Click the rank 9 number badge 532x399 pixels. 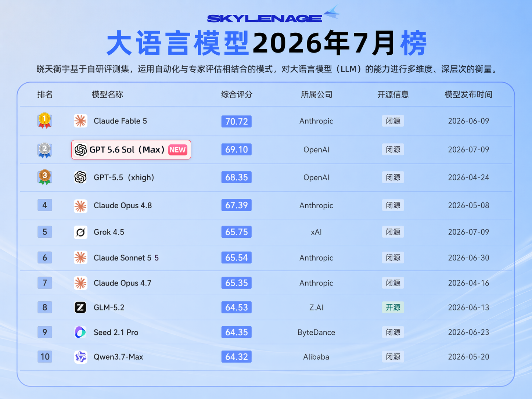(x=45, y=332)
